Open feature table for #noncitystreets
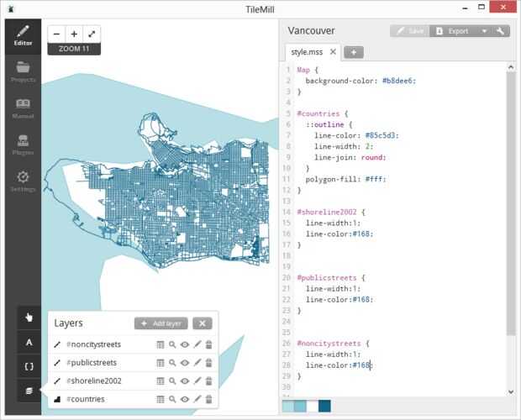The width and height of the screenshot is (521, 420). pos(161,344)
